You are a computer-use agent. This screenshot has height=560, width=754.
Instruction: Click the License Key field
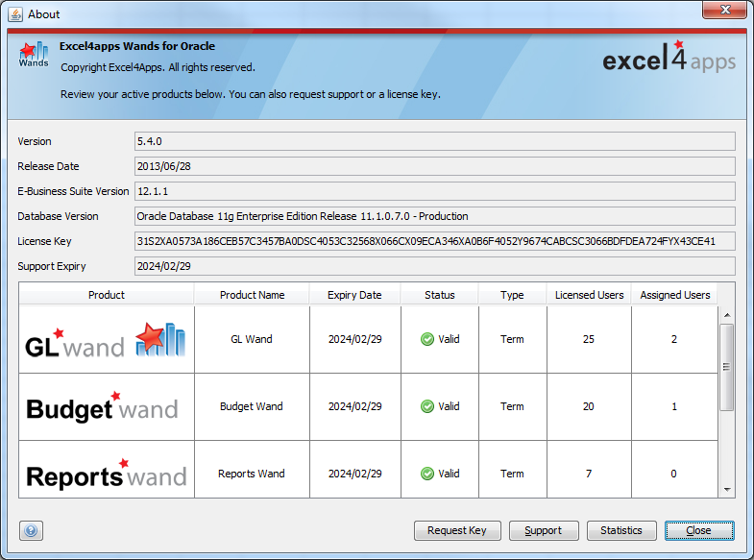pos(435,241)
